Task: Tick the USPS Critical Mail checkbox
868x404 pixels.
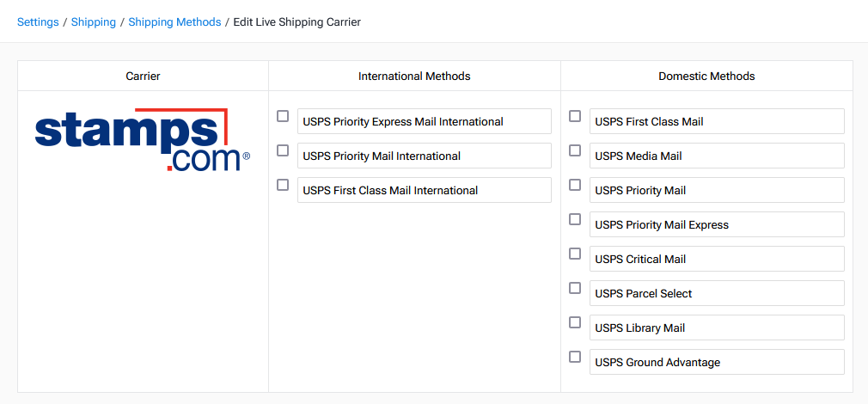Action: [x=575, y=254]
